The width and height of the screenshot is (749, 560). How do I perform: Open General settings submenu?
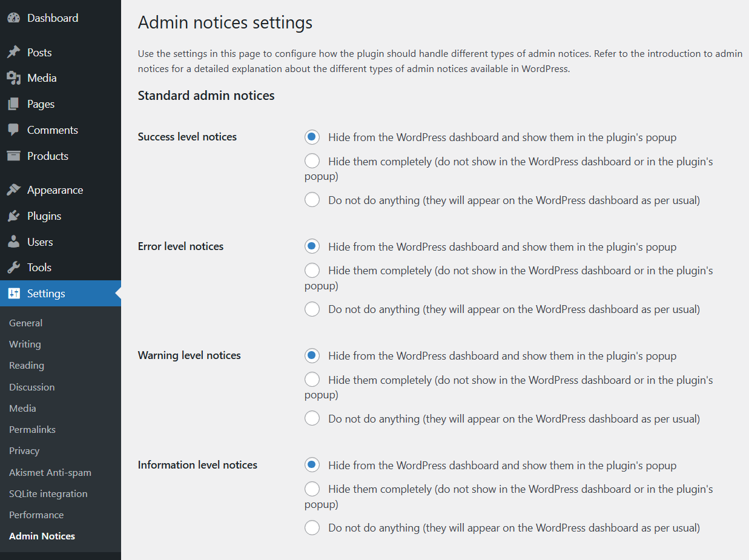[25, 323]
